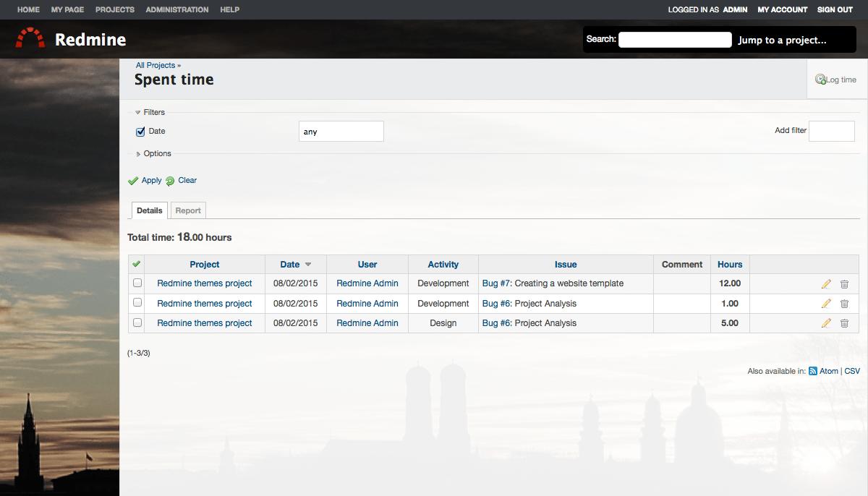Open My Account link
This screenshot has height=496, width=868.
click(x=783, y=9)
